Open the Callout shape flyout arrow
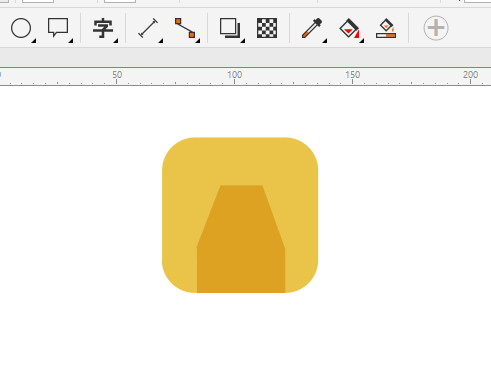The image size is (491, 366). [71, 41]
